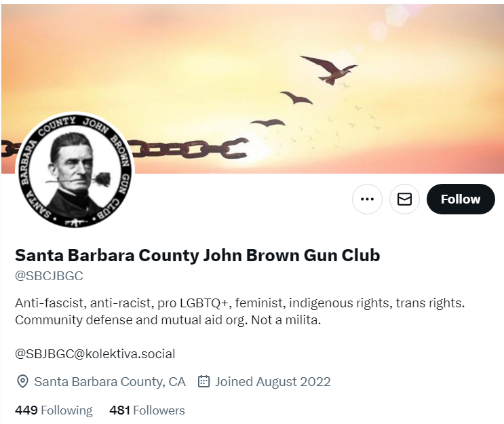Open the 449 Following list
504x424 pixels.
tap(54, 410)
